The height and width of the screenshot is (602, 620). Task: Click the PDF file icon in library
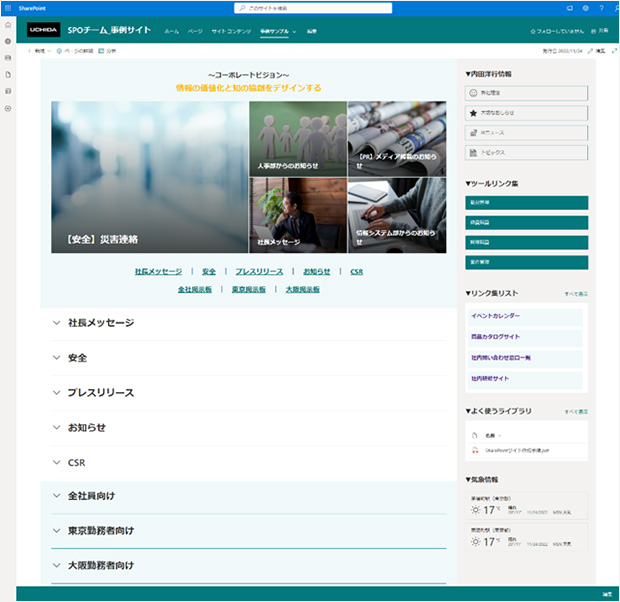pos(475,450)
